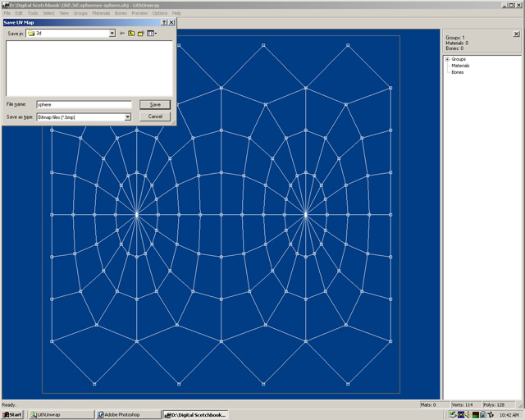Image resolution: width=525 pixels, height=420 pixels.
Task: Select Materials in the tree panel
Action: [460, 66]
